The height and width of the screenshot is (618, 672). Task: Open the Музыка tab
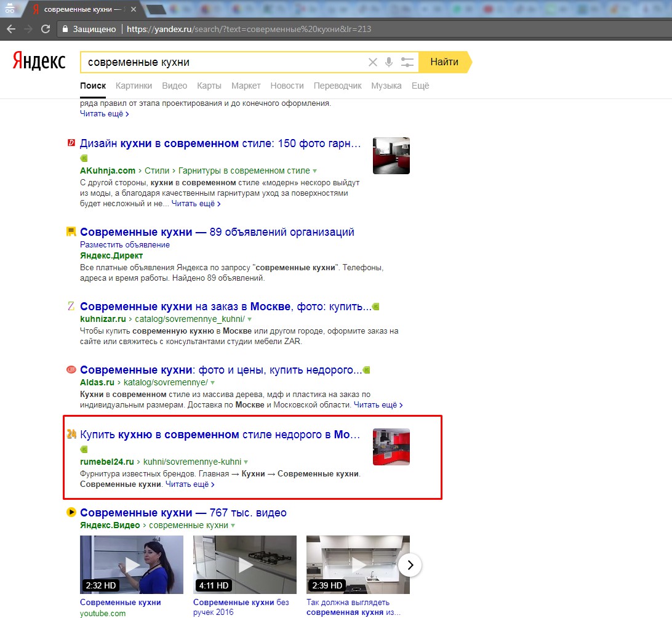[386, 86]
